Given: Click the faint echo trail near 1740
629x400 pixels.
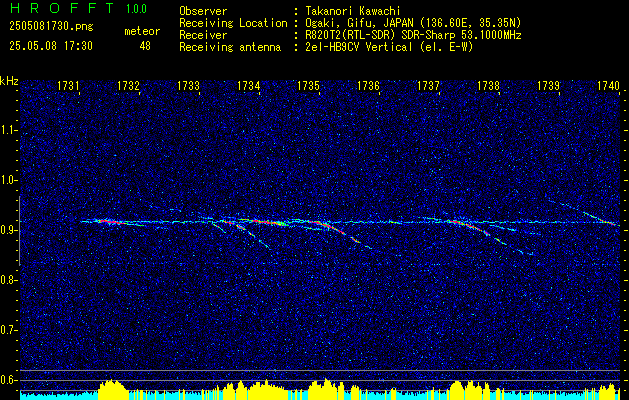Looking at the screenshot, I should point(584,213).
